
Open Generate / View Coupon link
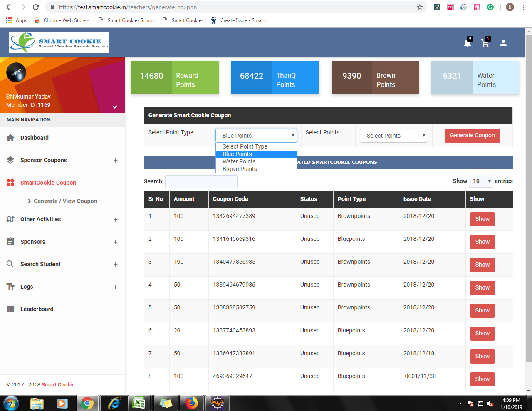pos(65,201)
